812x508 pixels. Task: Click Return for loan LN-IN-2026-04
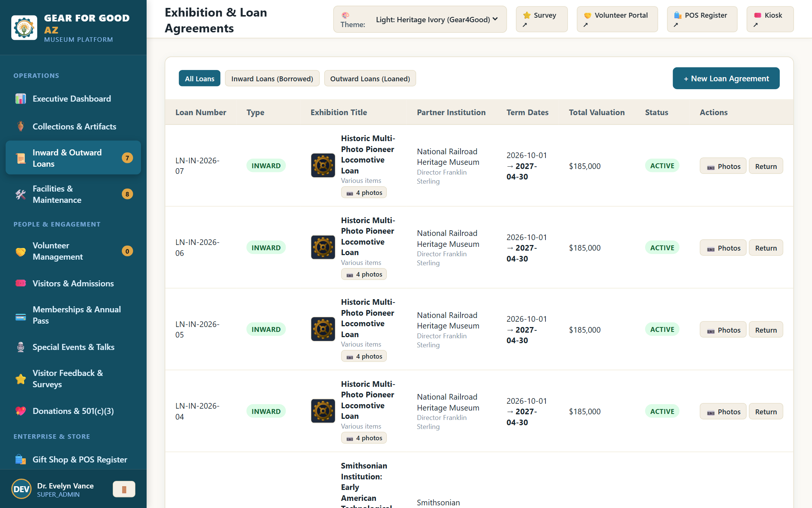click(766, 411)
